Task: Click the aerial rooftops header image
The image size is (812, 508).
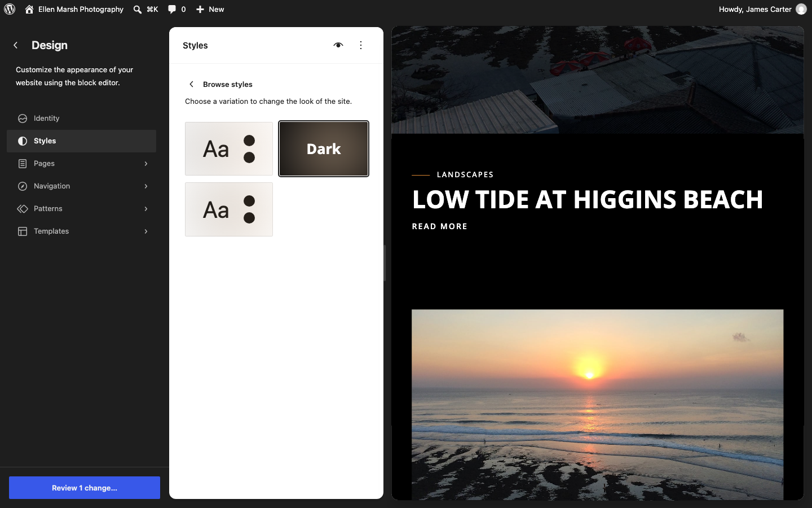Action: coord(598,80)
